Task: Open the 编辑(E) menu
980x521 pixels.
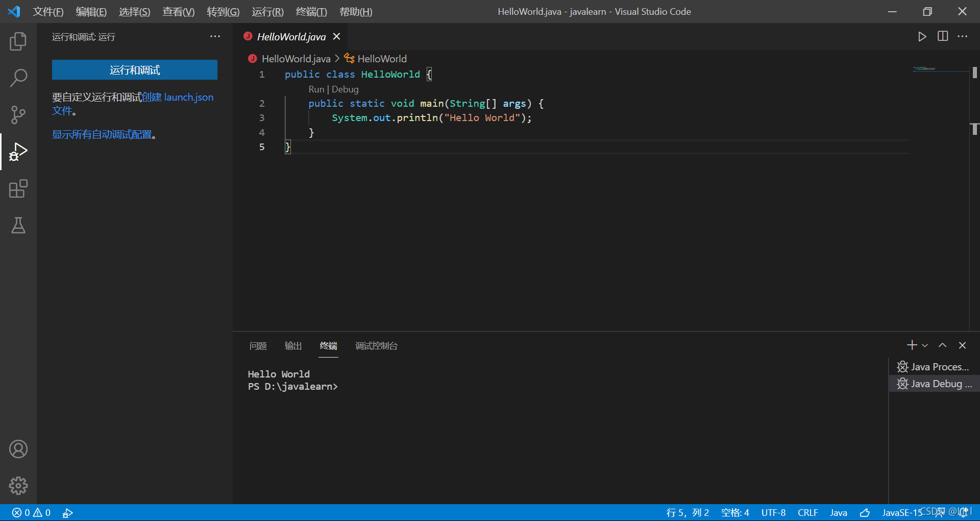Action: tap(91, 12)
